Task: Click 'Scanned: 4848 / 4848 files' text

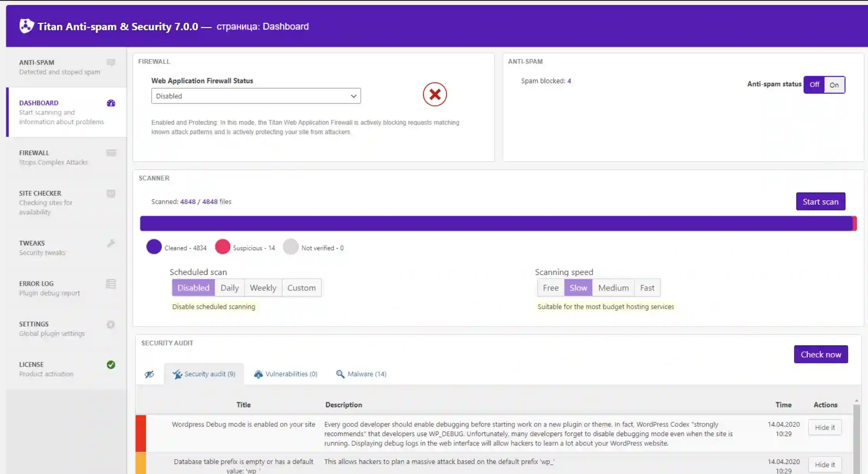Action: (x=191, y=201)
